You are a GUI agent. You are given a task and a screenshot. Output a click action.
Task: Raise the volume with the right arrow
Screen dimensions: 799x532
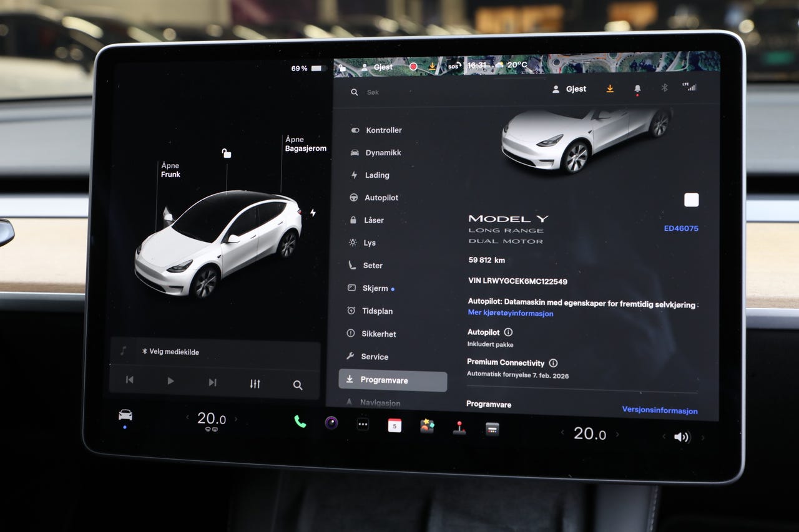point(703,438)
